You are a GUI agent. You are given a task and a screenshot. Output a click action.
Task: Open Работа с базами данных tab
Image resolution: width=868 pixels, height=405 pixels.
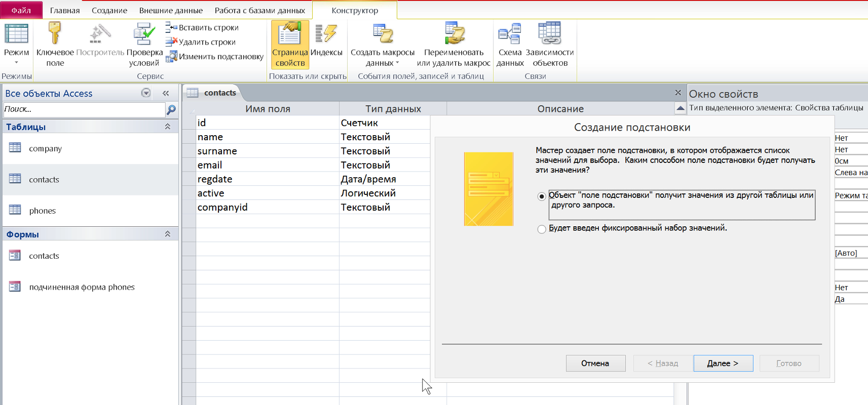(260, 11)
